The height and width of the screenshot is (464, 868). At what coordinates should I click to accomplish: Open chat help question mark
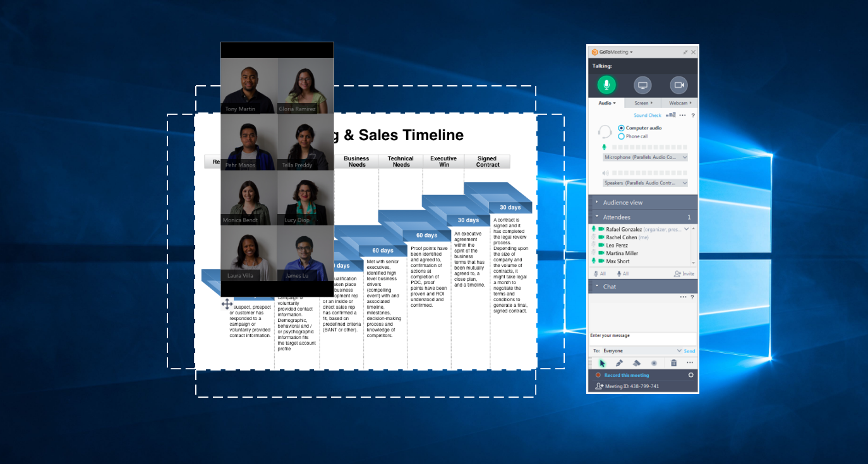pyautogui.click(x=692, y=297)
